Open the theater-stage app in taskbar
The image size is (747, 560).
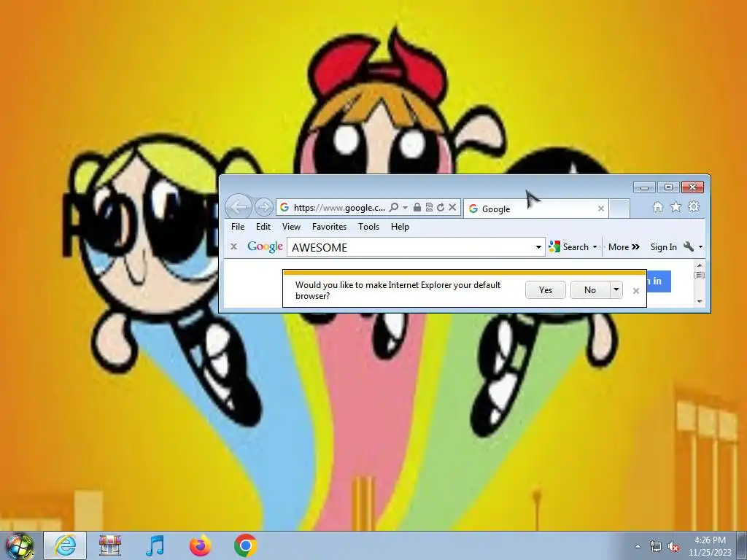point(110,545)
